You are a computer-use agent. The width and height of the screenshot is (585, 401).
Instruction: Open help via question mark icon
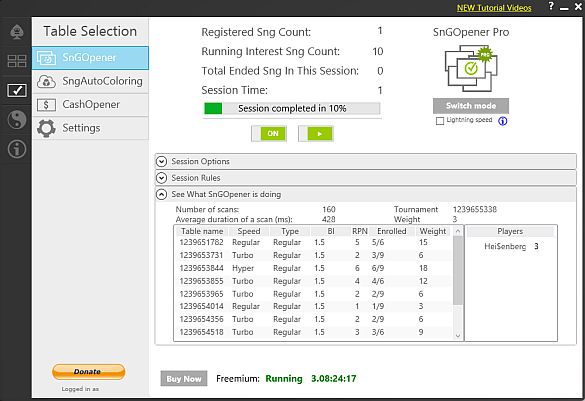[551, 6]
